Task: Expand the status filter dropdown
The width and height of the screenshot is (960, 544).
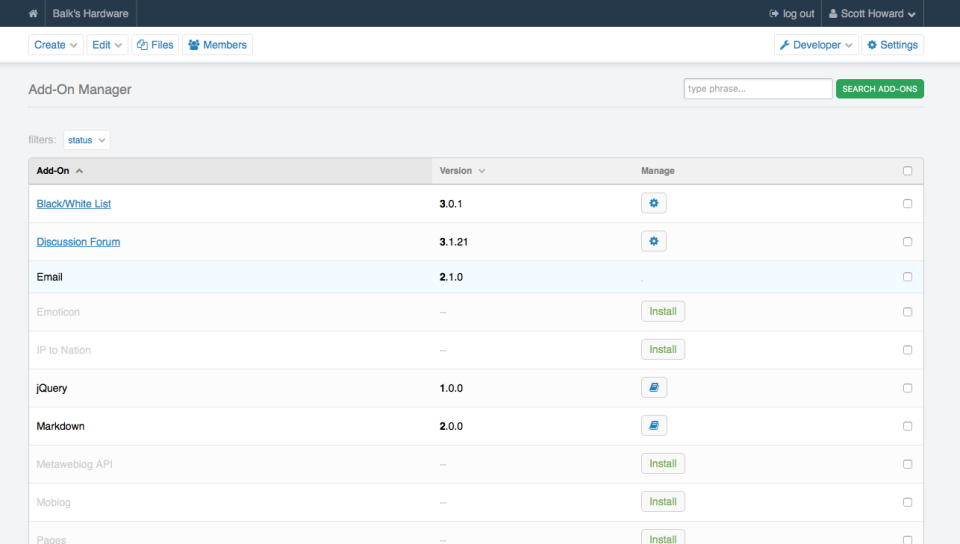Action: 86,140
